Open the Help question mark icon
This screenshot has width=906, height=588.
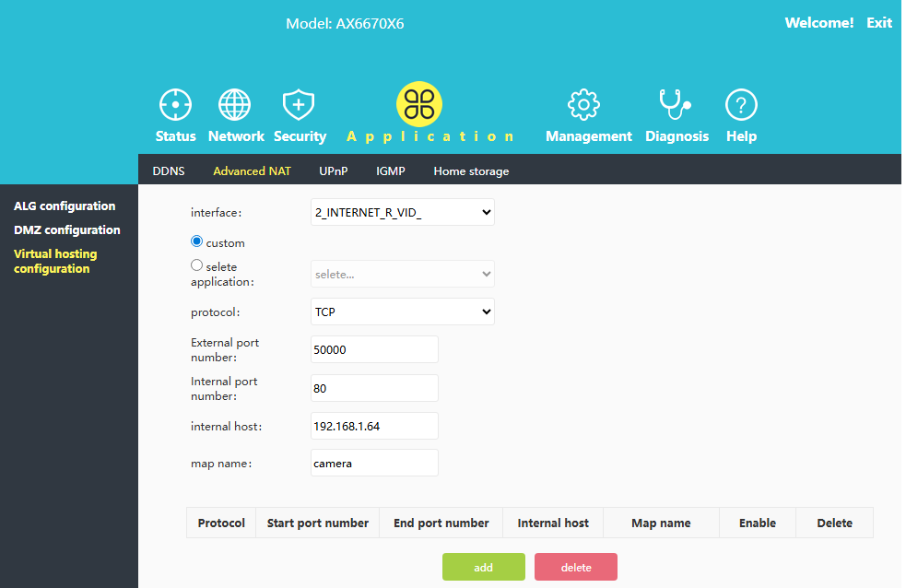point(741,105)
